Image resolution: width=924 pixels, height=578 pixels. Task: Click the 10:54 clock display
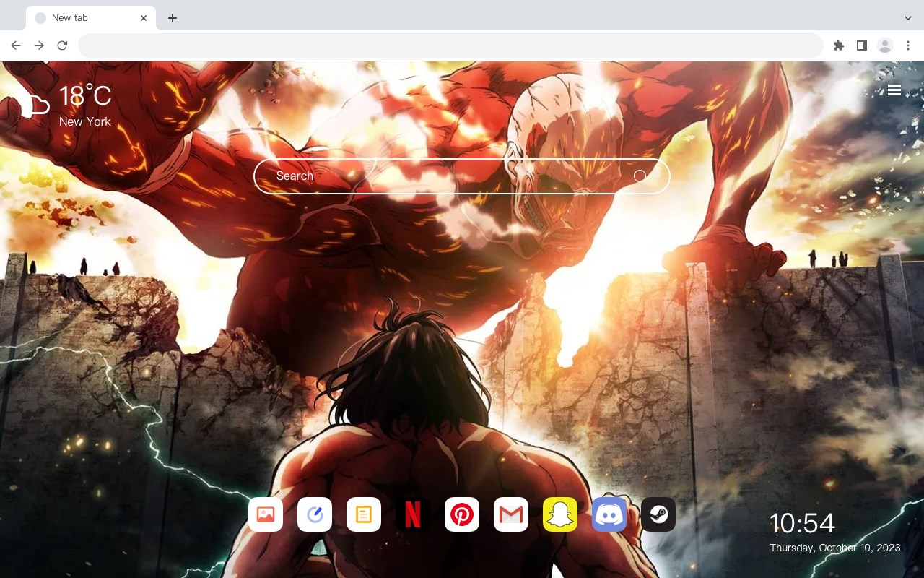[802, 523]
